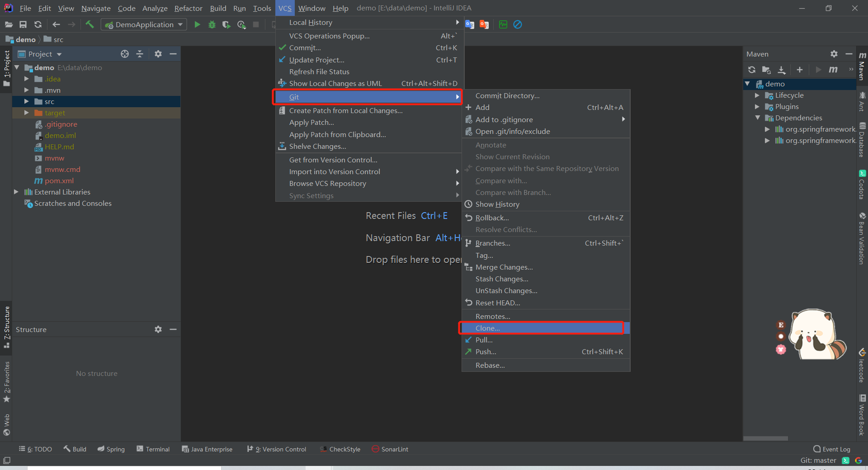
Task: Open the Window menu in menu bar
Action: pyautogui.click(x=311, y=8)
